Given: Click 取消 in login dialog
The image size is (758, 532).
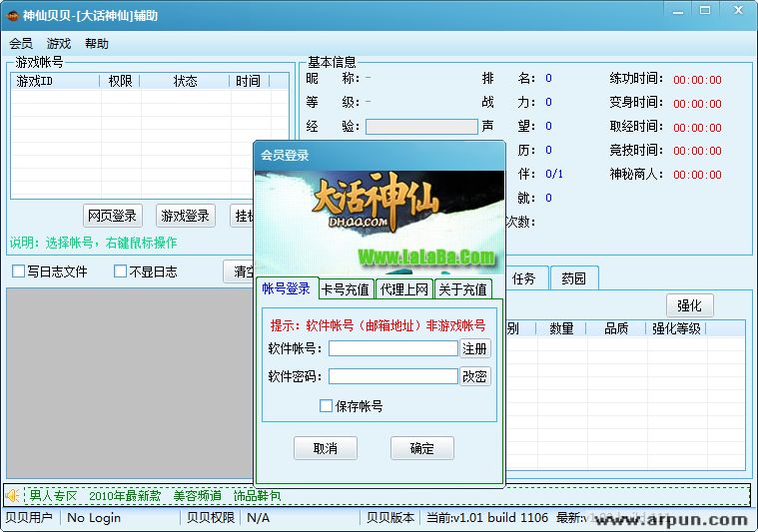Looking at the screenshot, I should point(326,448).
